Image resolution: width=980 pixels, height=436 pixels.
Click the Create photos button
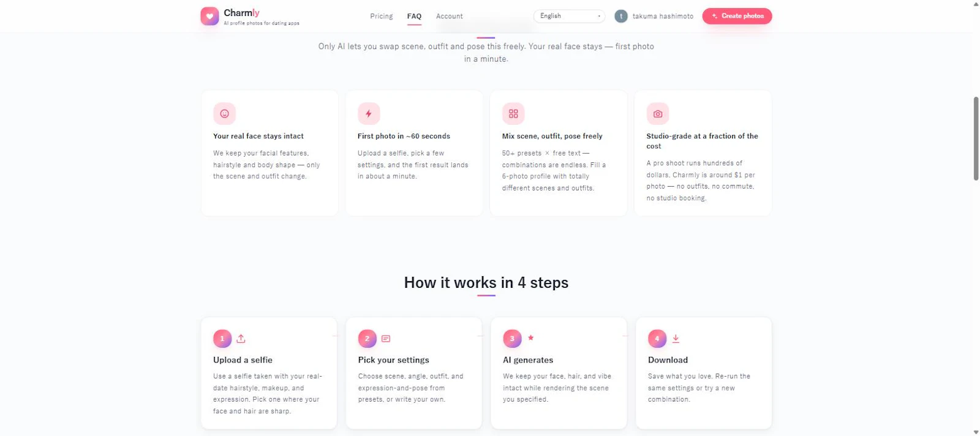[x=737, y=16]
